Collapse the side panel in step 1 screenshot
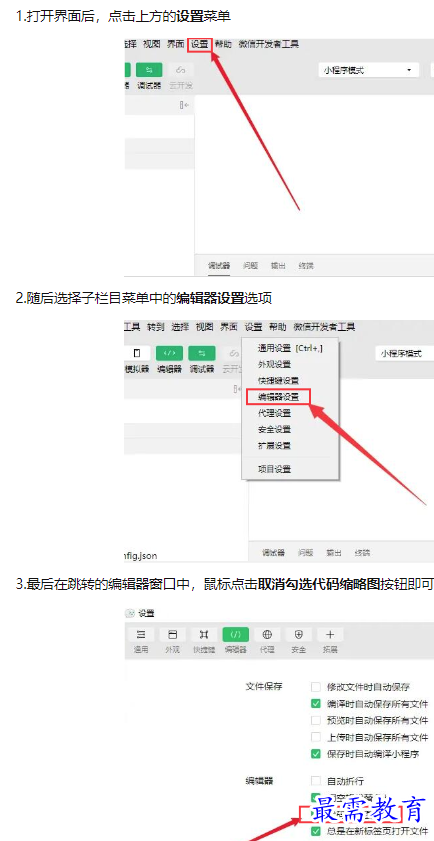 coord(184,106)
